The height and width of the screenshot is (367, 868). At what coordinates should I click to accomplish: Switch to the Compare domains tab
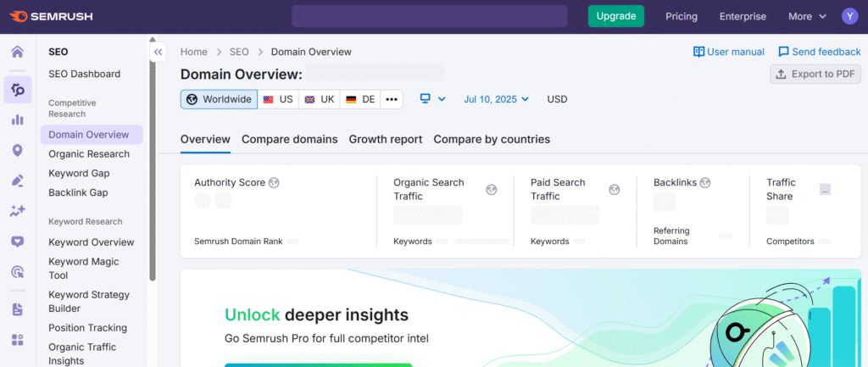click(x=289, y=139)
